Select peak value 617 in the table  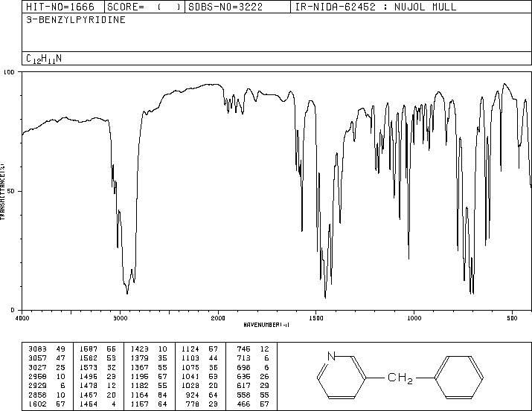pos(243,386)
